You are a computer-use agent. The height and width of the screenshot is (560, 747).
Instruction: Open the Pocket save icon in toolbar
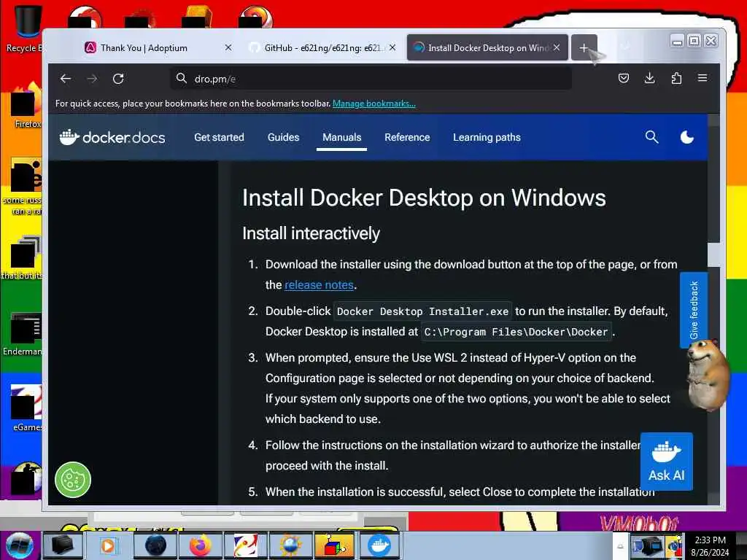click(x=623, y=78)
